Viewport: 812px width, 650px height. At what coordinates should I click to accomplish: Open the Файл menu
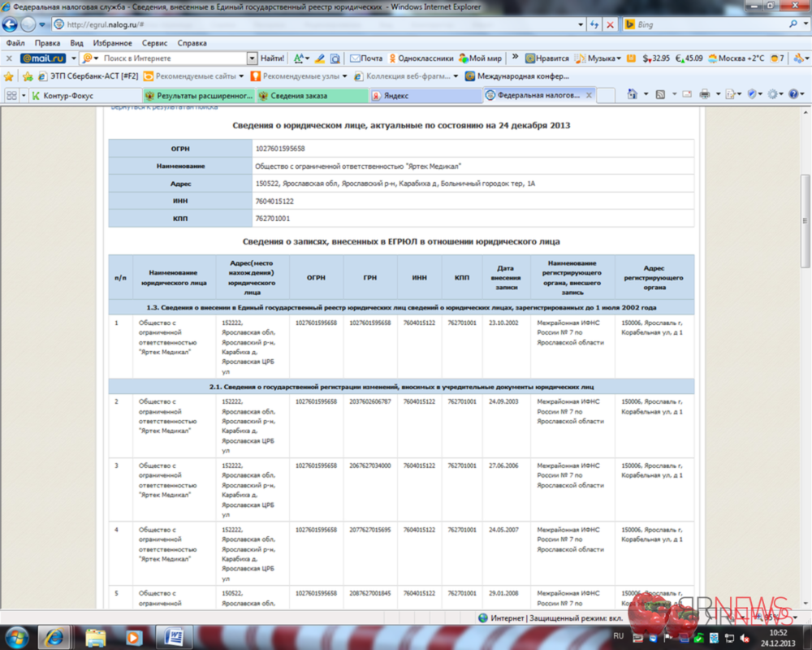[x=15, y=43]
